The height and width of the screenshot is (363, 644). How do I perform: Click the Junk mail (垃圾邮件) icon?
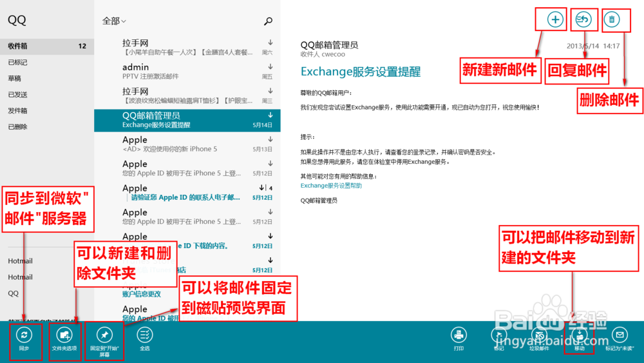click(539, 335)
